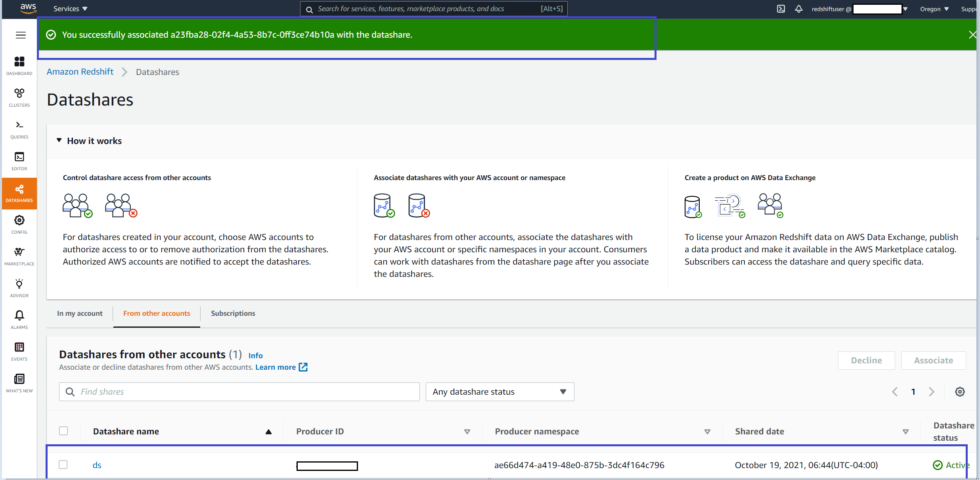Toggle hamburger navigation menu
980x480 pixels.
pos(21,35)
